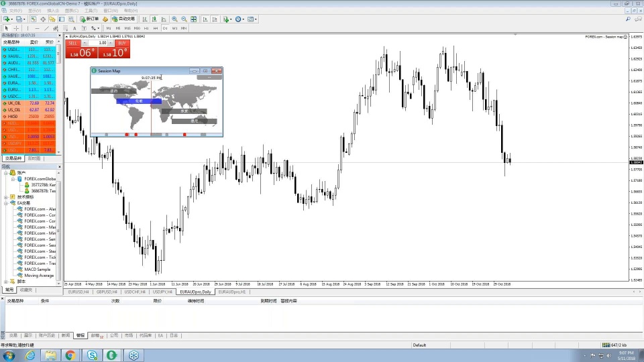Toggle the M1 timeframe button
644x362 pixels.
click(x=109, y=28)
